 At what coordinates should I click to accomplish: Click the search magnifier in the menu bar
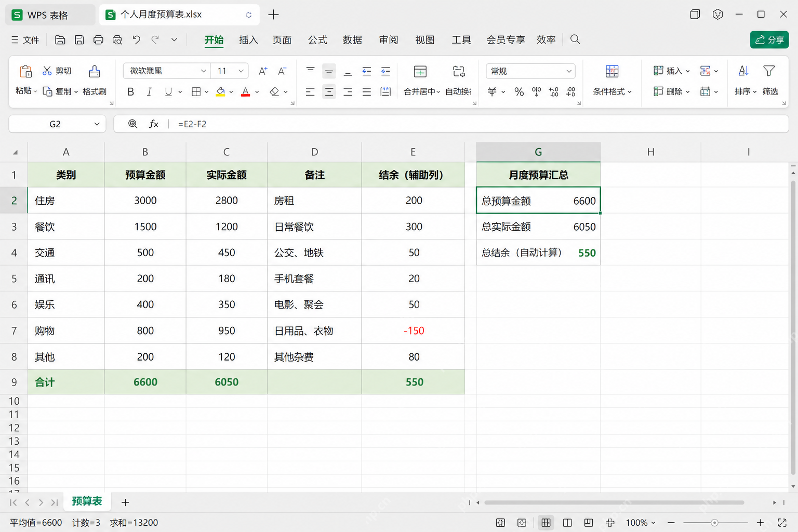tap(575, 39)
